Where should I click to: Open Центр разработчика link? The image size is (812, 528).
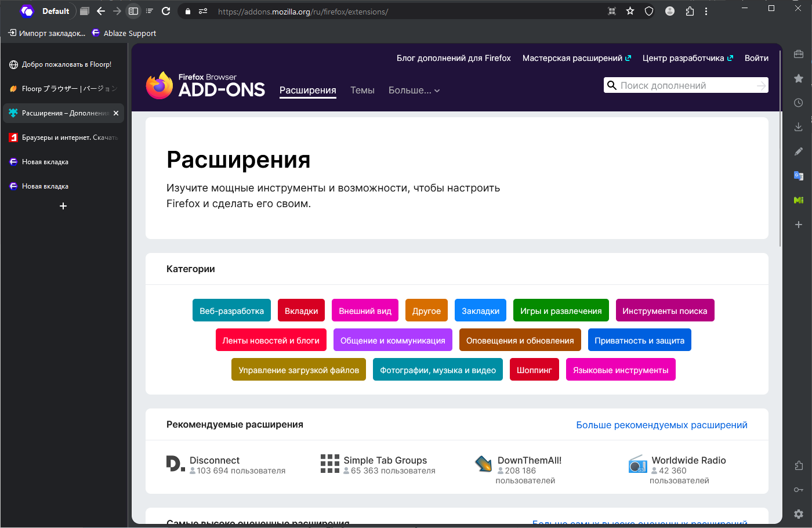point(688,58)
